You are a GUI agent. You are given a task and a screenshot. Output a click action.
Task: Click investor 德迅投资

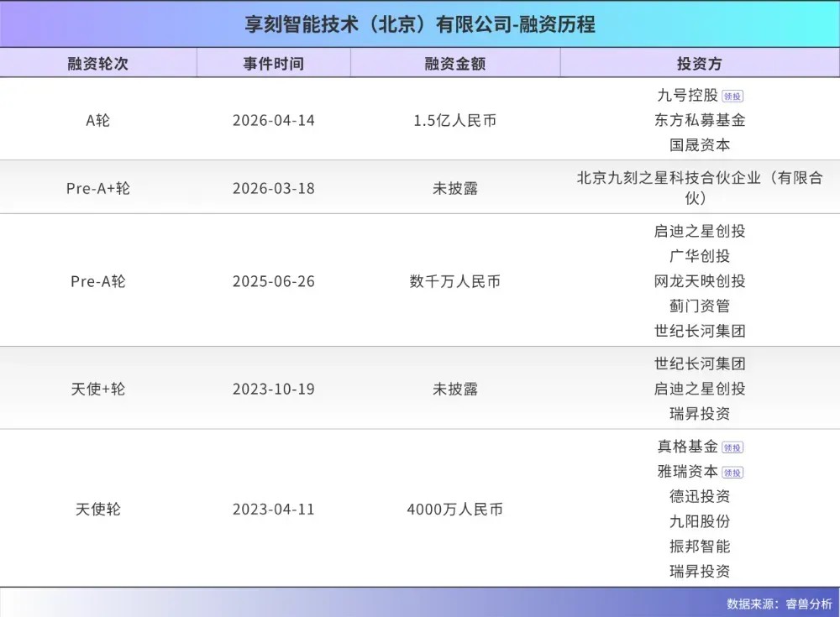click(699, 497)
